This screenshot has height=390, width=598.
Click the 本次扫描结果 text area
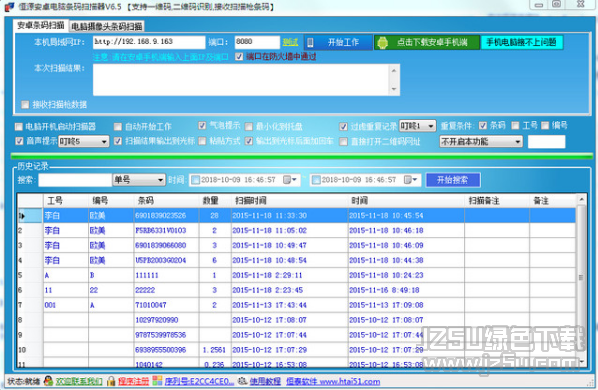pyautogui.click(x=241, y=80)
